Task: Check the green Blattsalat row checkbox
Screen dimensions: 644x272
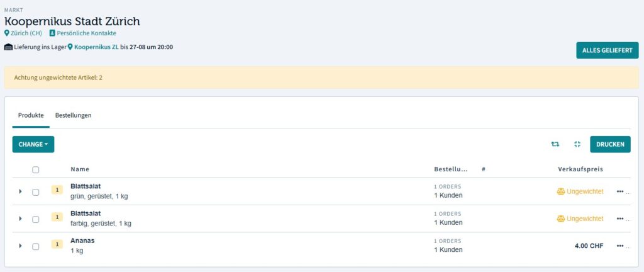Action: (x=36, y=191)
